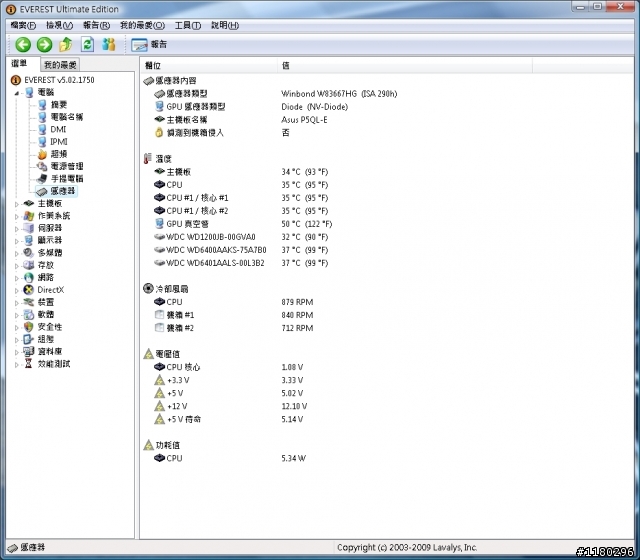This screenshot has width=640, height=560.
Task: Collapse the 電腦 tree node
Action: coord(17,93)
